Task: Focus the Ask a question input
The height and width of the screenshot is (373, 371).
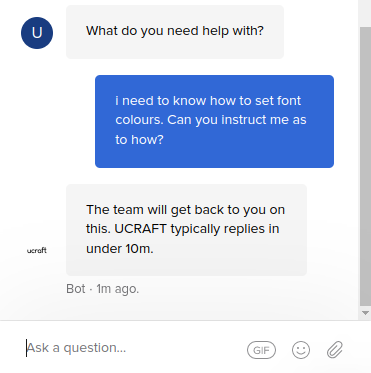Action: pos(133,348)
